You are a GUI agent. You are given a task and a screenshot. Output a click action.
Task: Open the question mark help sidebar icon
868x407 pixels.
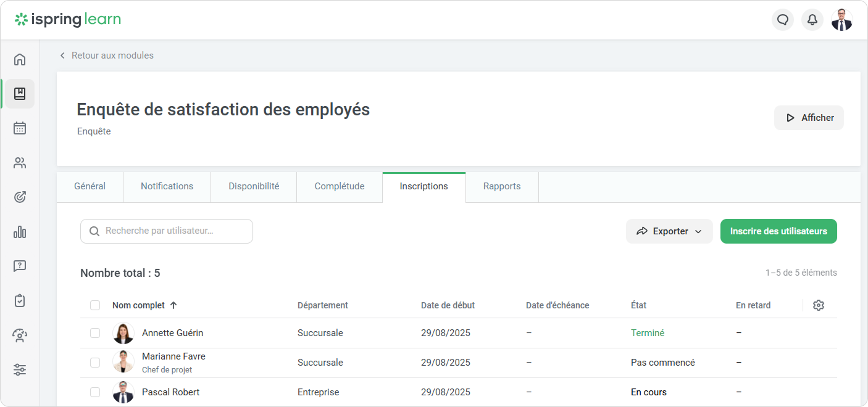coord(20,266)
